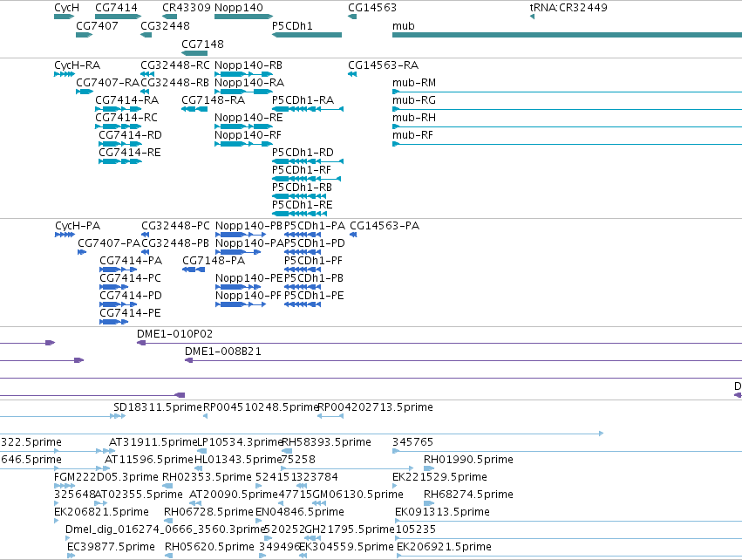Click the tRNA:CR32449 feature label

[x=568, y=8]
